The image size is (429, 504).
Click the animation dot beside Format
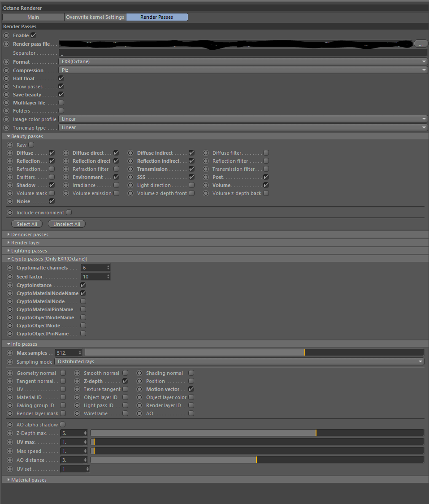click(6, 62)
